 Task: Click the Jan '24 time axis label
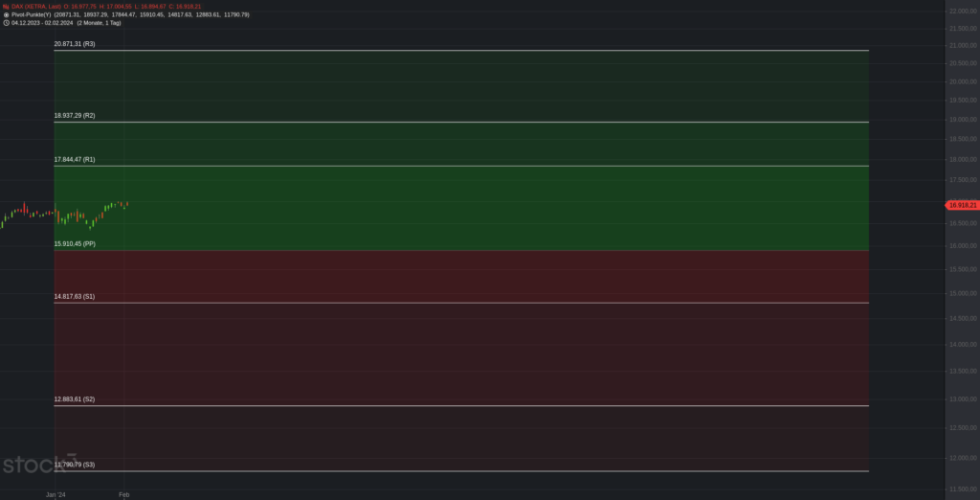pyautogui.click(x=56, y=494)
